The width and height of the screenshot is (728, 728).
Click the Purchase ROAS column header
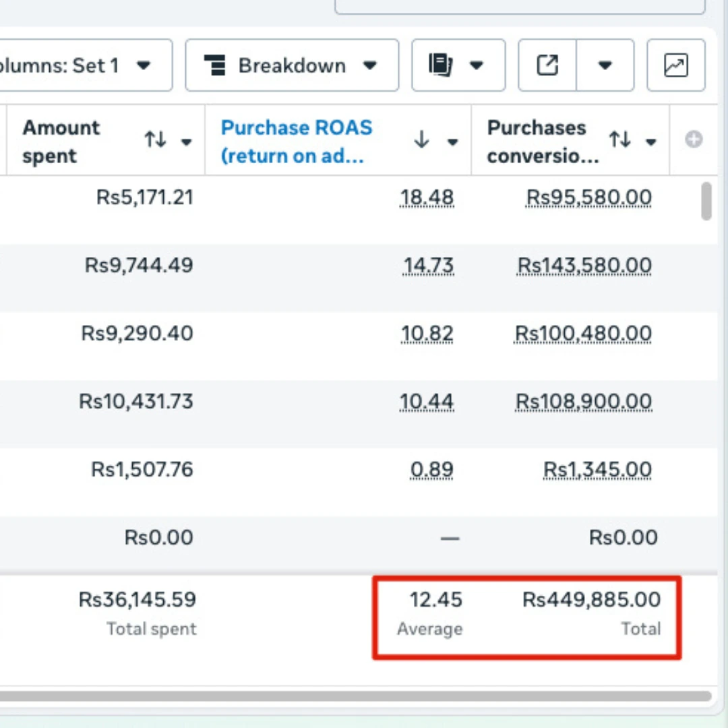(297, 141)
